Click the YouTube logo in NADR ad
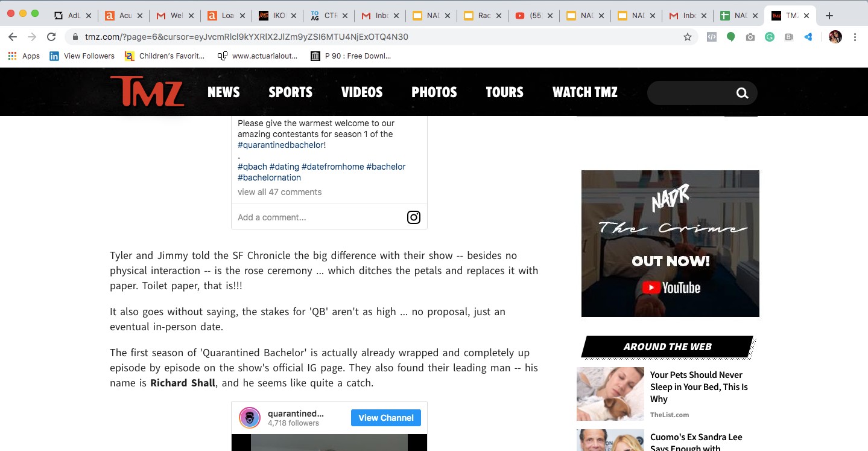 click(671, 288)
